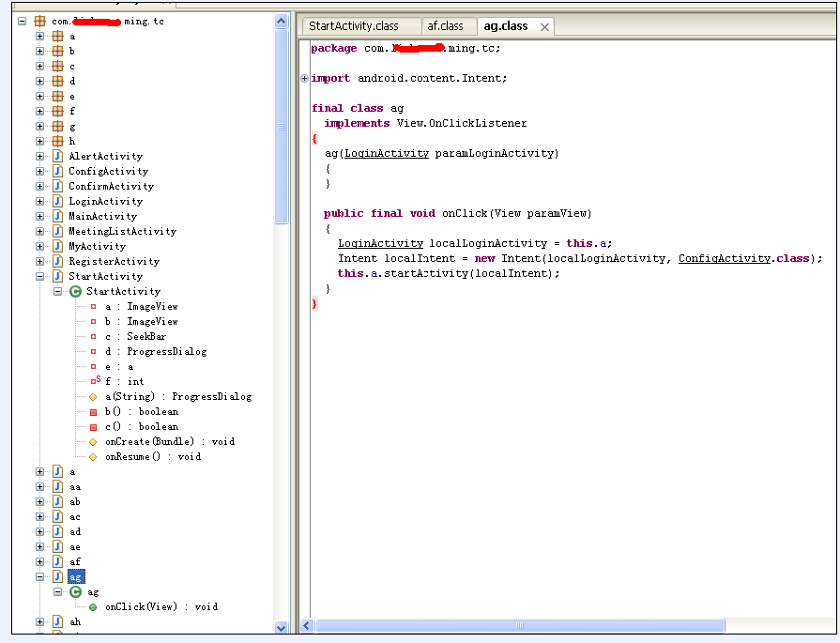Expand the import statements in code
The width and height of the screenshot is (840, 643).
pyautogui.click(x=304, y=79)
